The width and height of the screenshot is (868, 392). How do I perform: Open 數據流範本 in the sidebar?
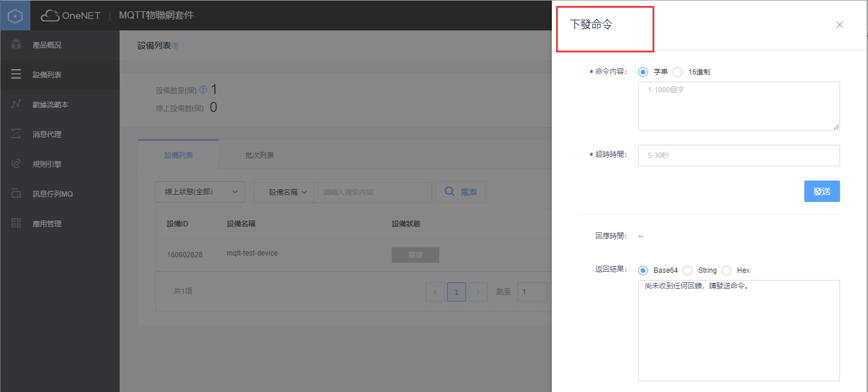[60, 104]
